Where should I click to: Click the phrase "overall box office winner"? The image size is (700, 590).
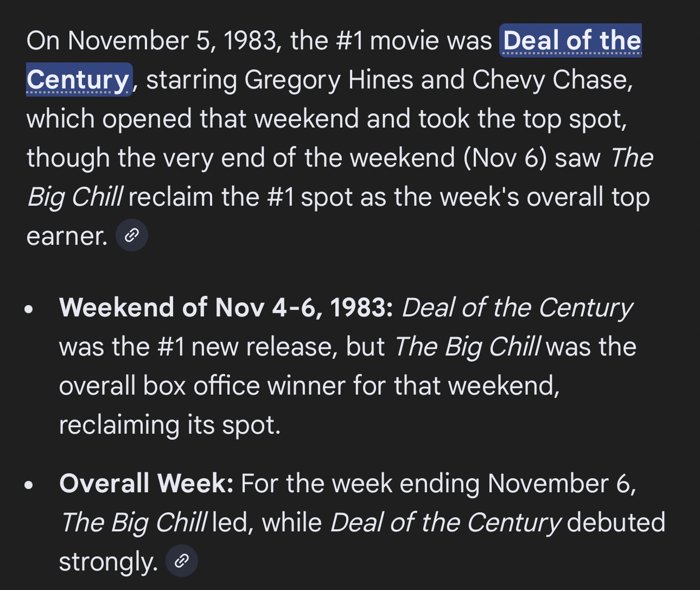pyautogui.click(x=202, y=386)
